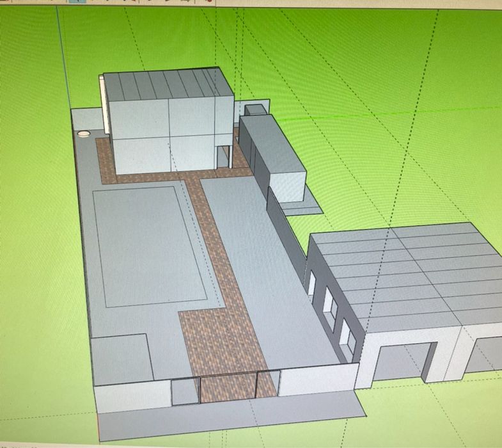Select the small round disc near the tall building
This screenshot has width=502, height=448.
84,134
